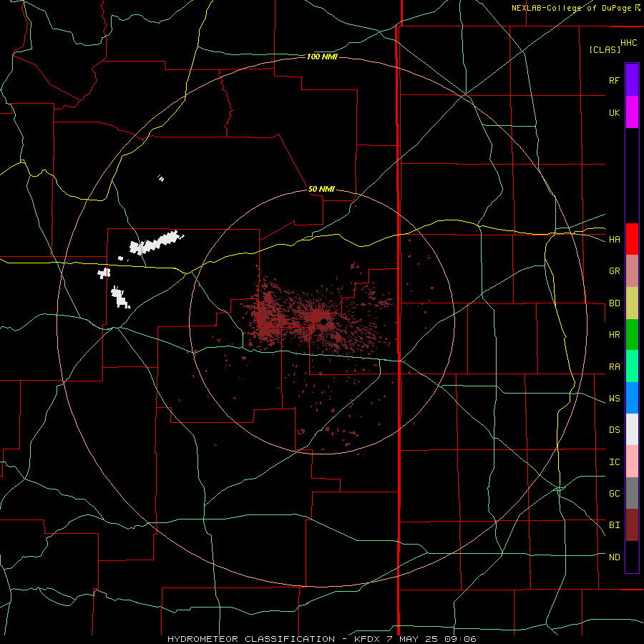Click the 'GR' legend label
The image size is (644, 644).
click(x=614, y=271)
